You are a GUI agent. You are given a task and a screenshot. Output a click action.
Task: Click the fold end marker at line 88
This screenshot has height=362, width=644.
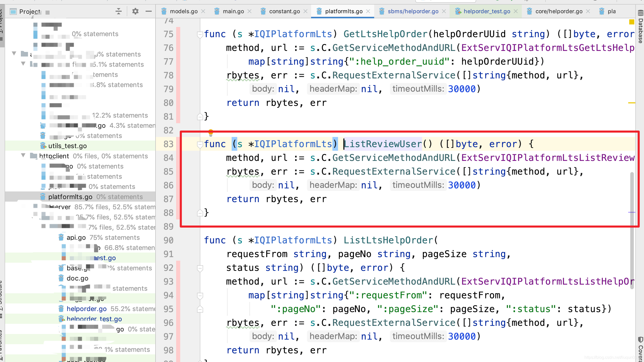200,213
